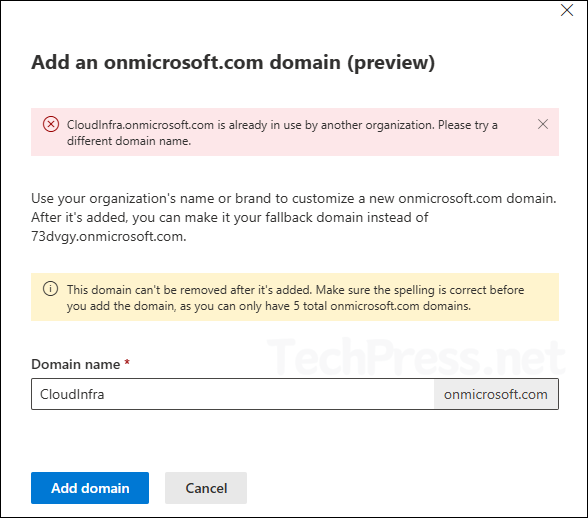Screen dimensions: 588x518
Task: Dismiss the red error message banner
Action: point(543,124)
